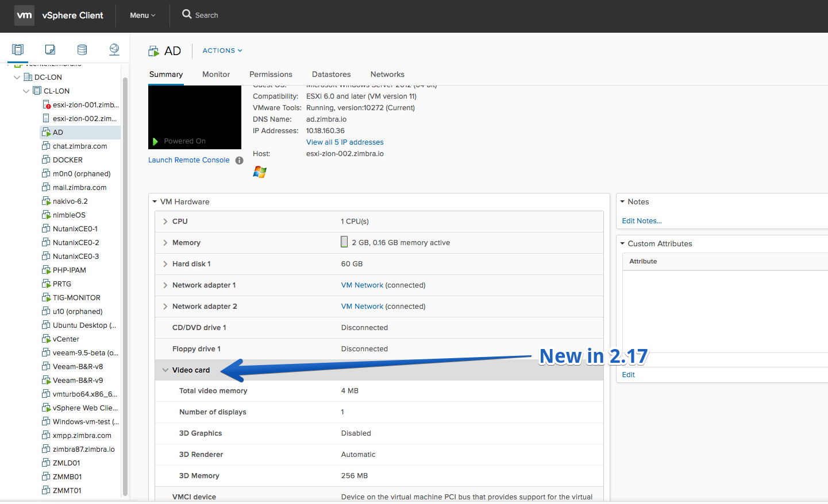Click the inventory tree vertical scrollbar
This screenshot has height=504, width=828.
point(125,286)
